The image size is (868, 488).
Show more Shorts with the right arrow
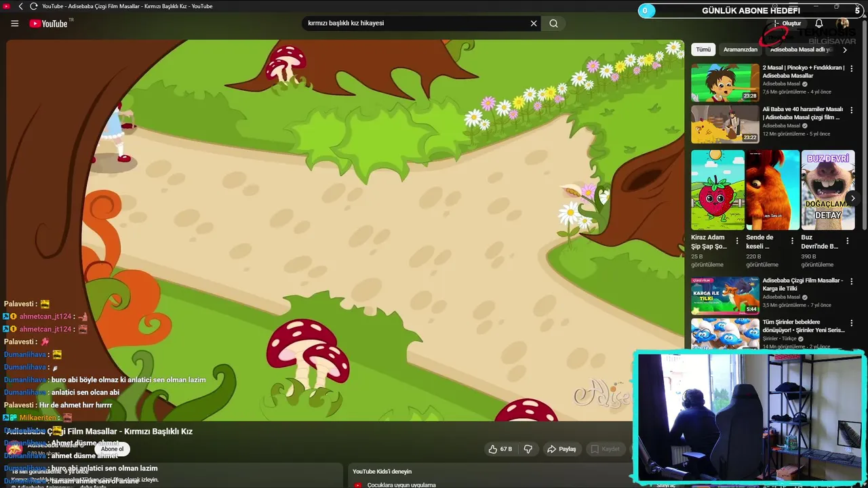(x=853, y=198)
